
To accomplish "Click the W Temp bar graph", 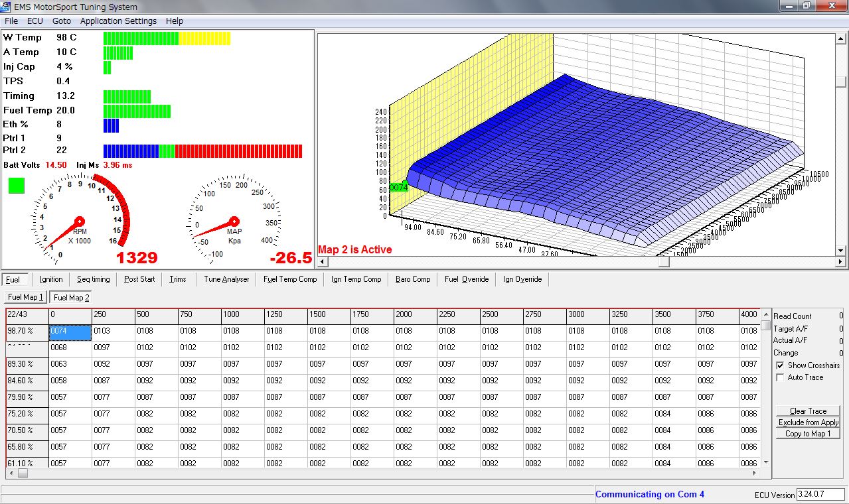I will point(167,38).
